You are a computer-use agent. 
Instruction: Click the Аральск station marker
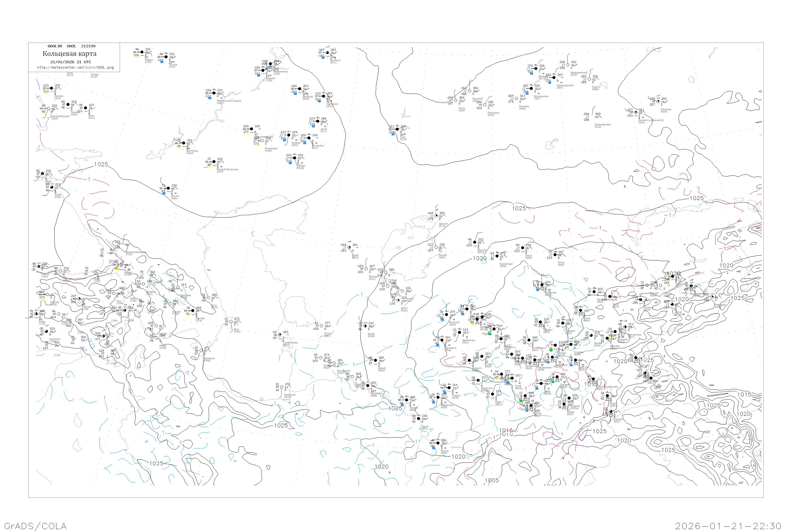(436, 216)
